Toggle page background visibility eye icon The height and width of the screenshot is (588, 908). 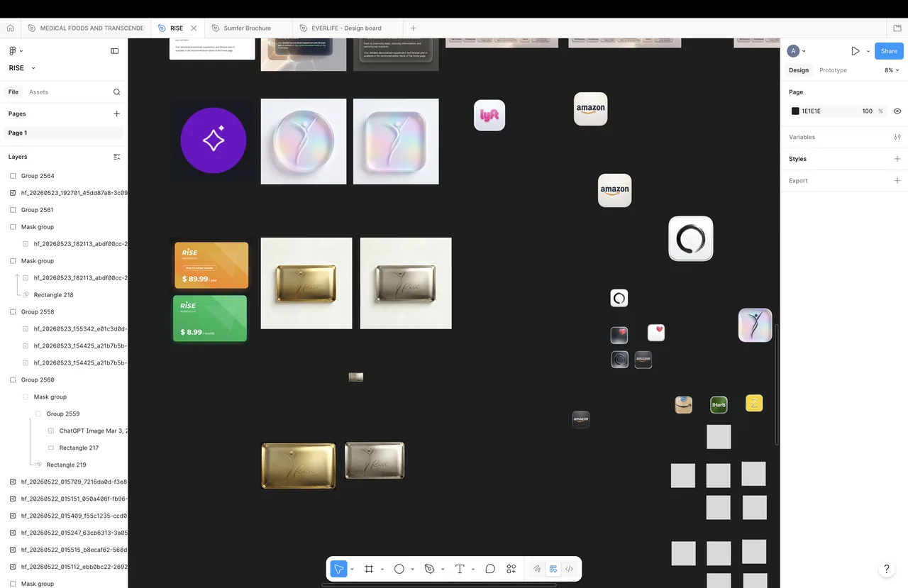(x=897, y=111)
